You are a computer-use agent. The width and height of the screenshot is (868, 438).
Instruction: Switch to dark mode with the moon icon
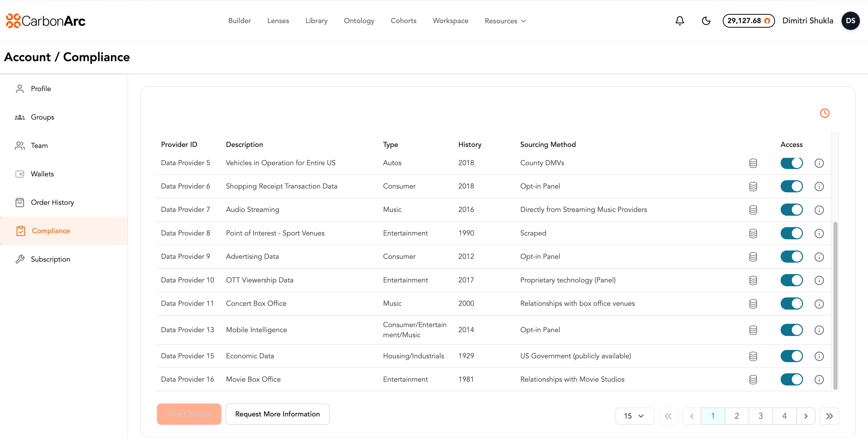706,21
